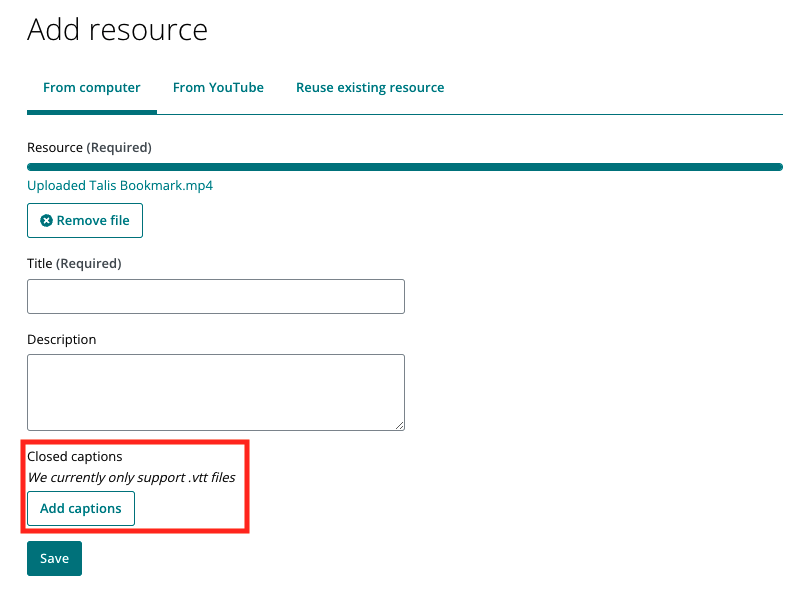
Task: Switch to the From computer tab
Action: [x=92, y=88]
